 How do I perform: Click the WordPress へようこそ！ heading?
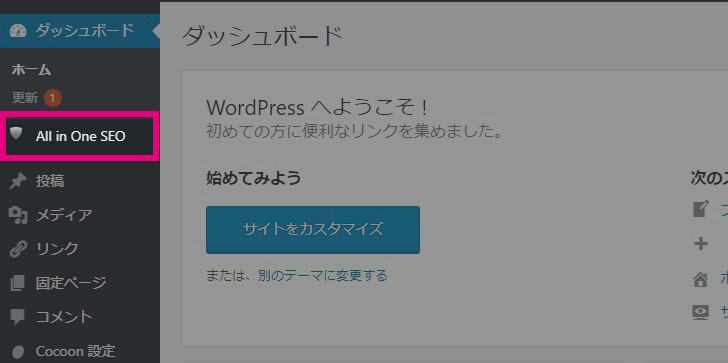point(317,108)
